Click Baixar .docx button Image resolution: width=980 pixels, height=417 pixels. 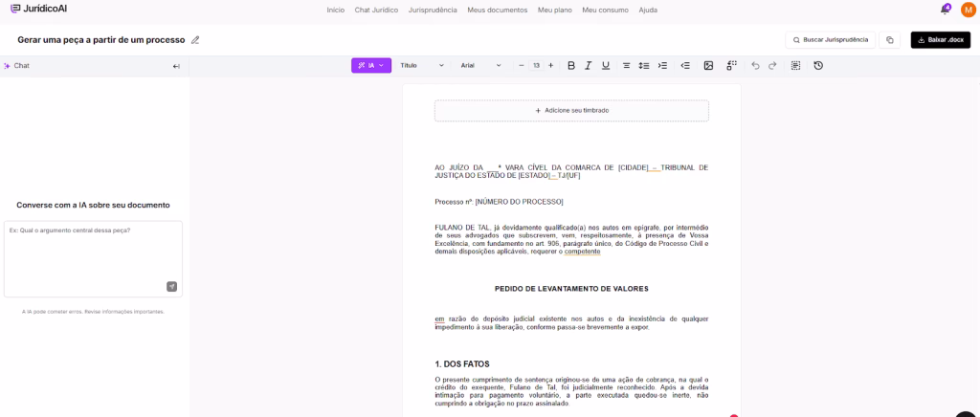tap(941, 40)
